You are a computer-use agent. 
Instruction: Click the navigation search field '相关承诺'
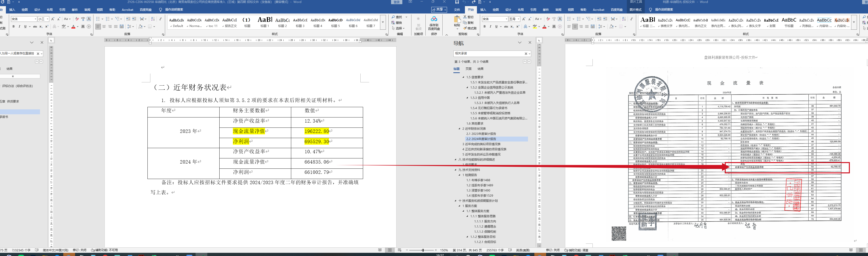point(489,53)
